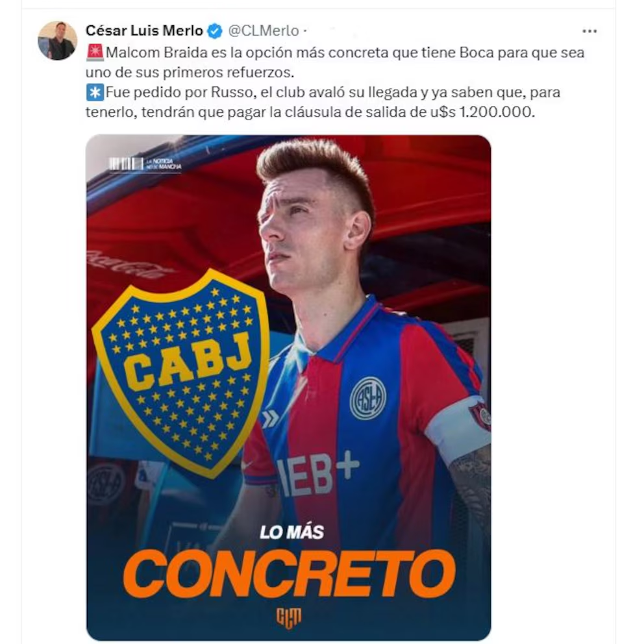Click the LO MÁS caption text
This screenshot has width=644, height=644.
(291, 532)
